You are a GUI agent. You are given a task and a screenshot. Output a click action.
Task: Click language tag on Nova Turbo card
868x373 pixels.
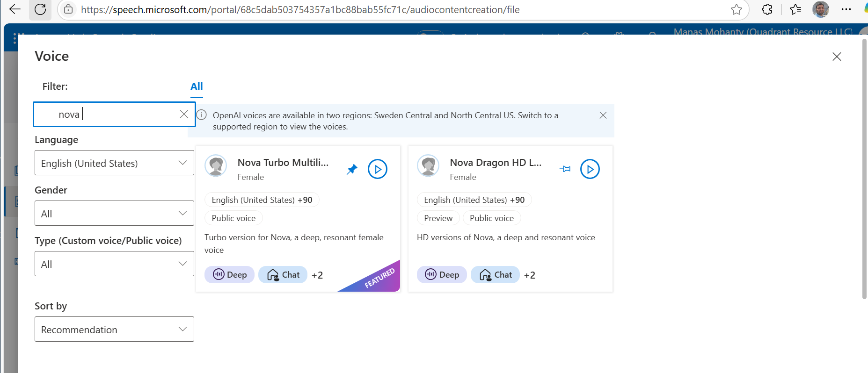tap(262, 200)
